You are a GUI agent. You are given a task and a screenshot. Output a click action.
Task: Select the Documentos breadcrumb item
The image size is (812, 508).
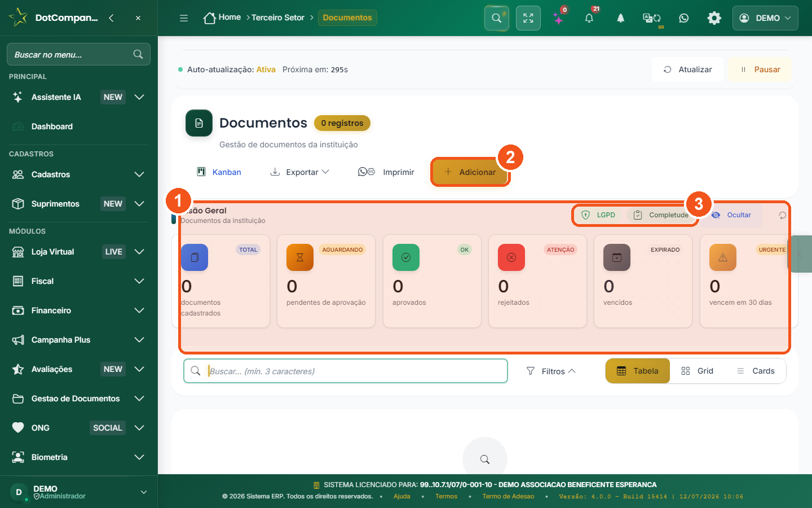click(x=347, y=17)
